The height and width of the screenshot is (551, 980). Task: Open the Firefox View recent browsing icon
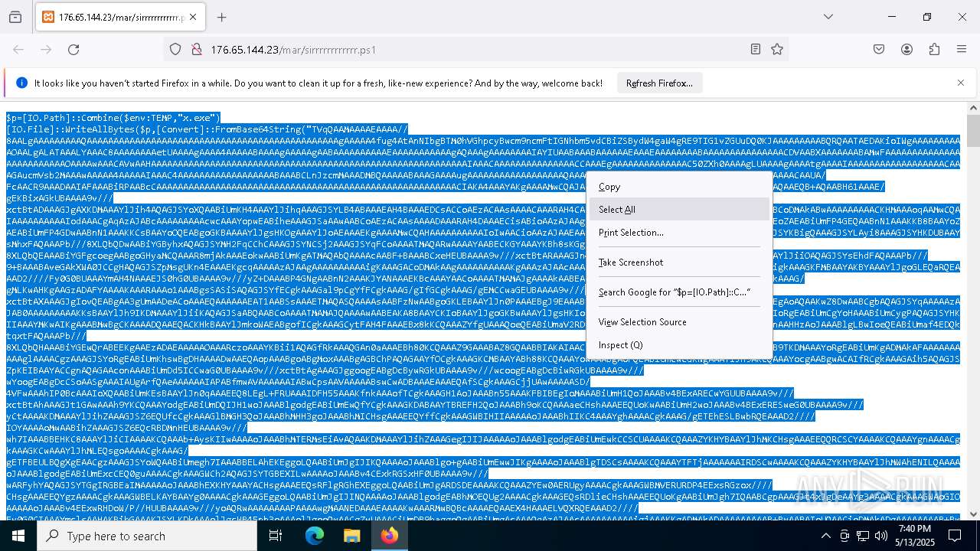(x=15, y=17)
